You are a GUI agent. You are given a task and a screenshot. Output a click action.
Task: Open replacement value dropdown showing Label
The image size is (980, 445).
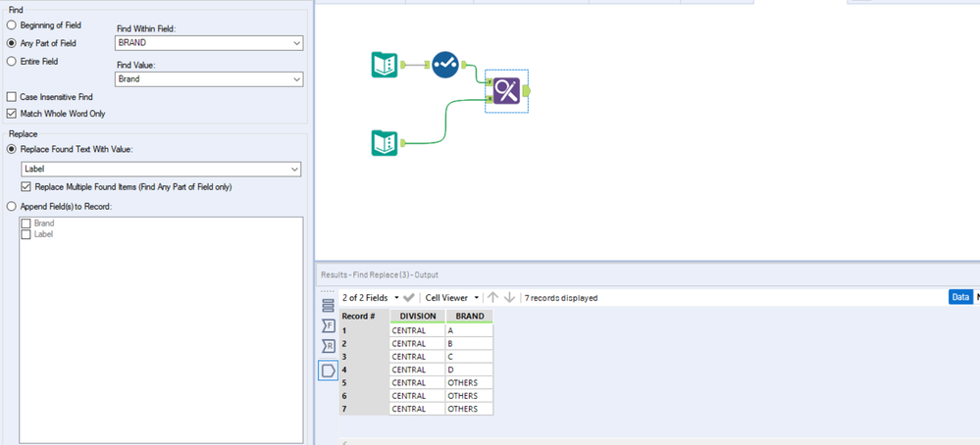161,170
